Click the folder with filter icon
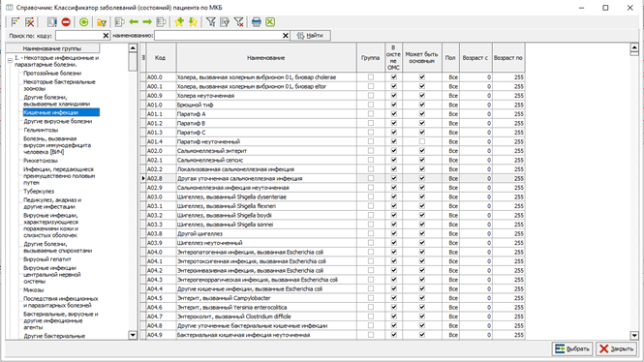The image size is (644, 362). 102,22
